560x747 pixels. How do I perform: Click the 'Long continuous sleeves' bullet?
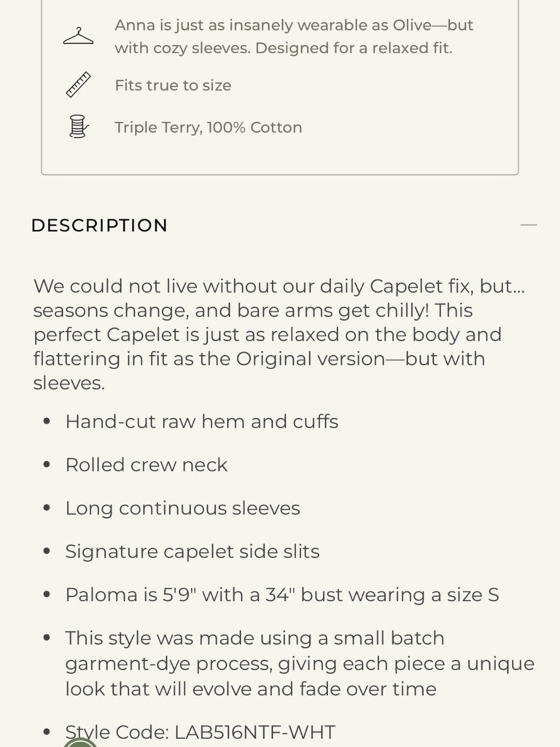[183, 508]
